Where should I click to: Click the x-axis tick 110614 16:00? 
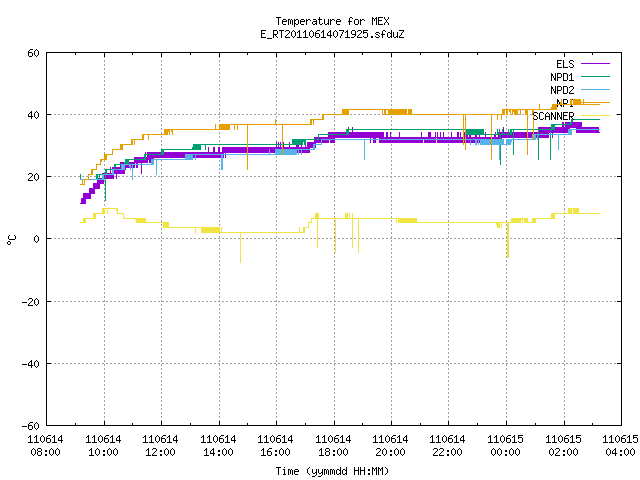click(x=276, y=446)
